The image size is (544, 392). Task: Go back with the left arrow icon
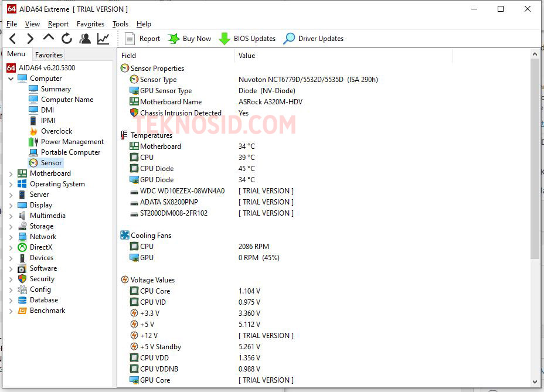13,39
